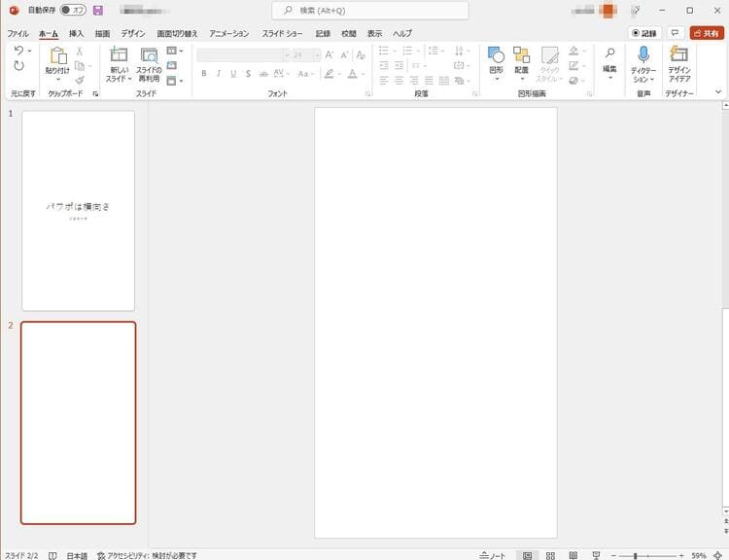Image resolution: width=729 pixels, height=560 pixels.
Task: Open the Animations tab
Action: (229, 33)
